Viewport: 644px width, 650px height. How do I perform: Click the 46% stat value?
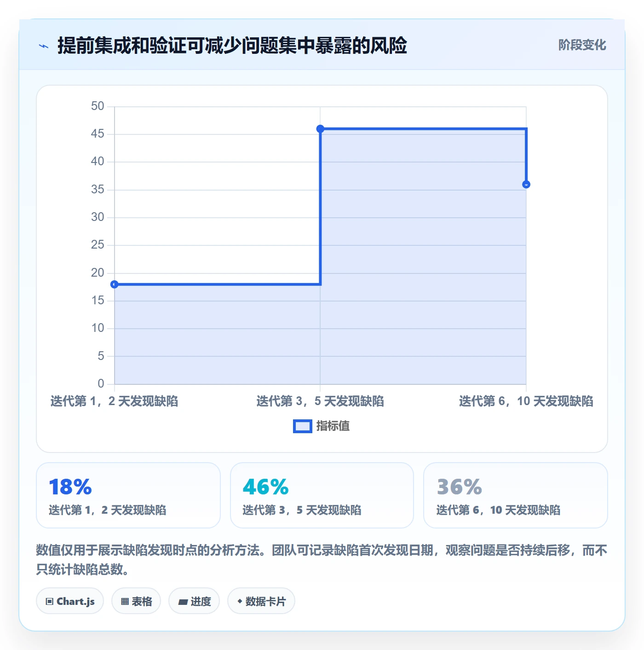tap(265, 487)
